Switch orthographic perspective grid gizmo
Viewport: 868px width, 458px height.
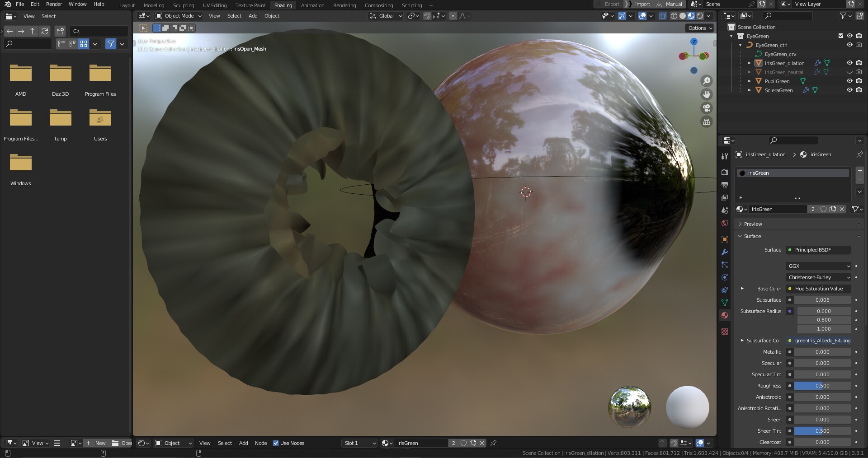[706, 122]
